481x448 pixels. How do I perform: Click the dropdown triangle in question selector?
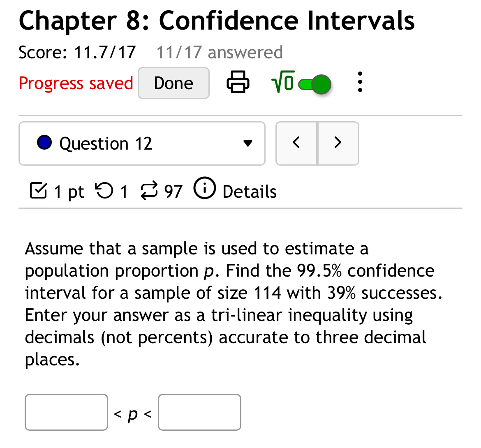pyautogui.click(x=247, y=143)
